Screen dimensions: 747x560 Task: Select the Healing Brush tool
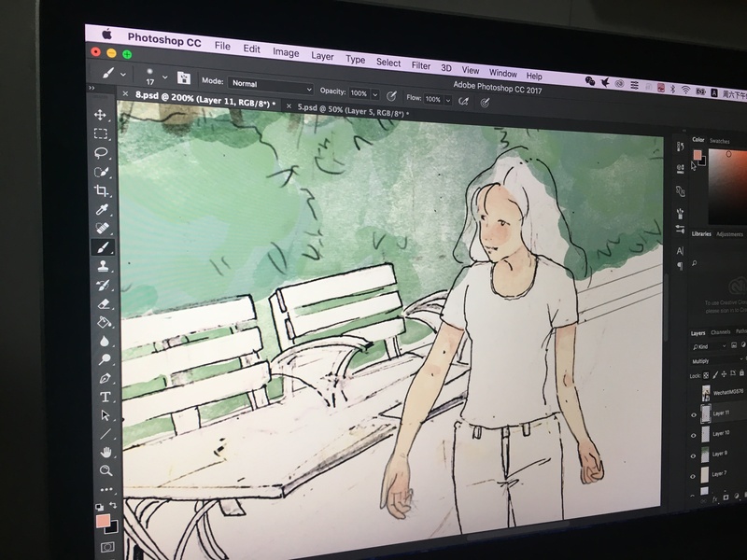click(x=103, y=229)
